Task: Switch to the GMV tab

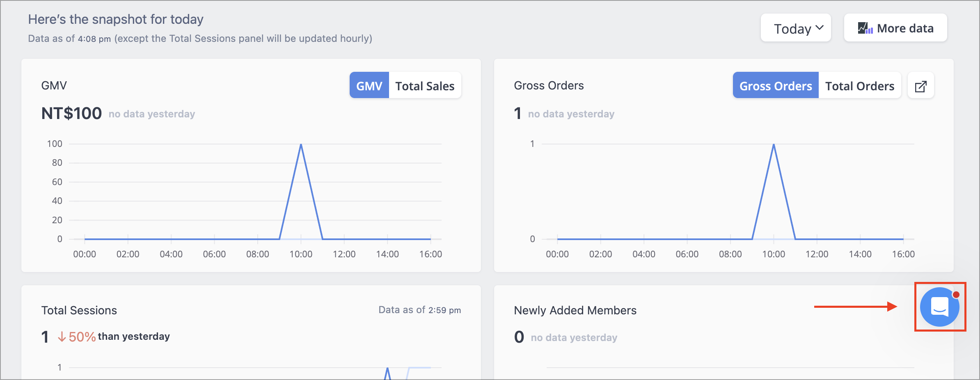Action: (369, 86)
